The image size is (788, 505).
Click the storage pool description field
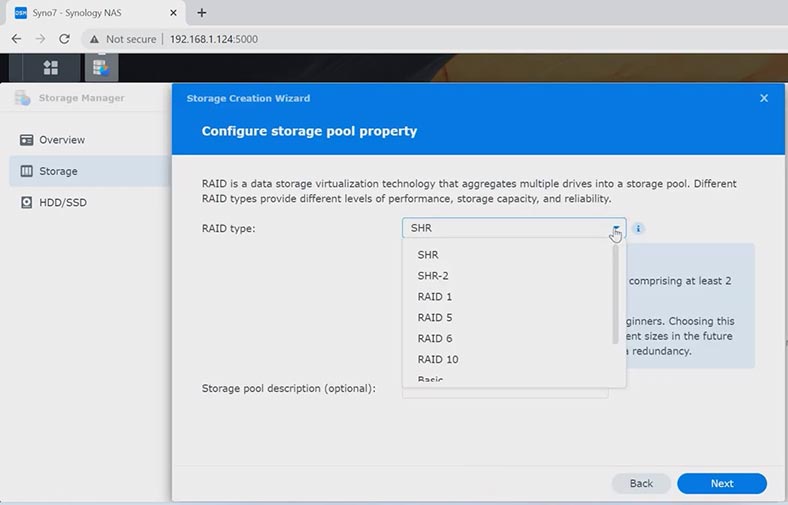505,392
